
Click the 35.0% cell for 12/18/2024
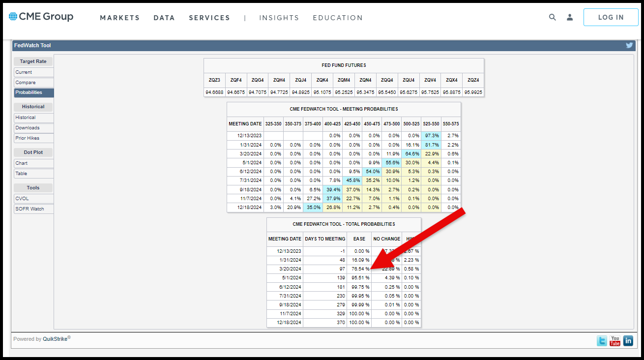point(313,208)
